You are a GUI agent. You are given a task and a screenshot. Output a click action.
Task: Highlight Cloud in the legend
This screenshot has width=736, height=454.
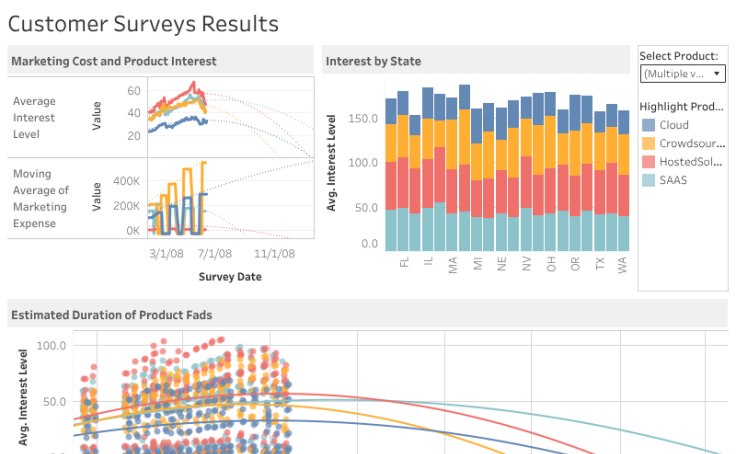674,125
